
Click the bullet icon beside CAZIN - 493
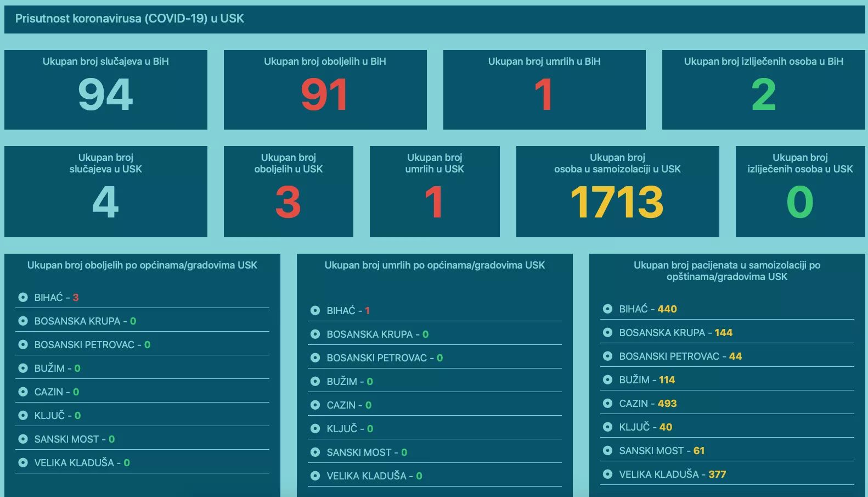point(607,404)
